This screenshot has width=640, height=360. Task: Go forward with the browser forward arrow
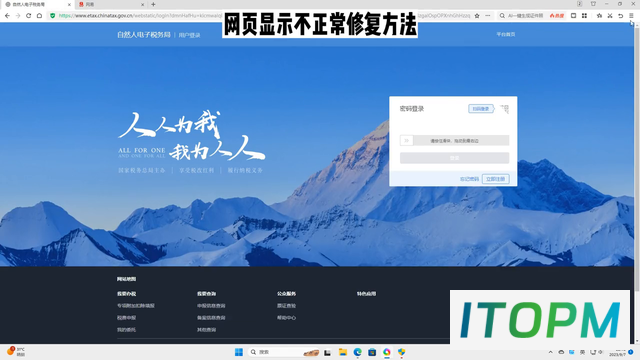18,16
